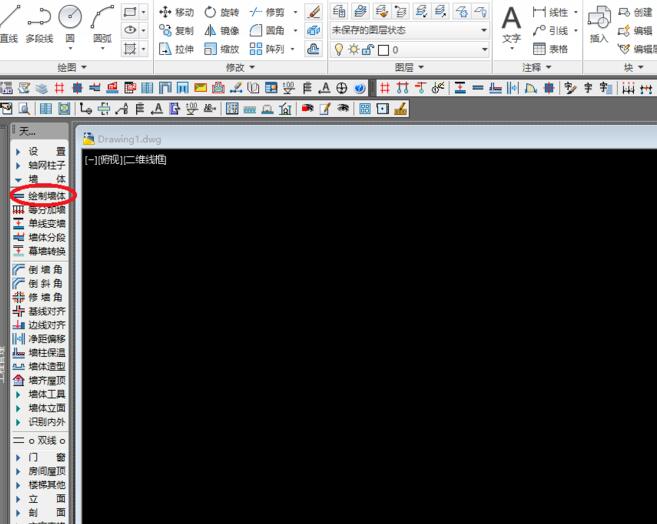Viewport: 657px width, 524px height.
Task: Collapse the 墙体 sidebar category
Action: [39, 179]
